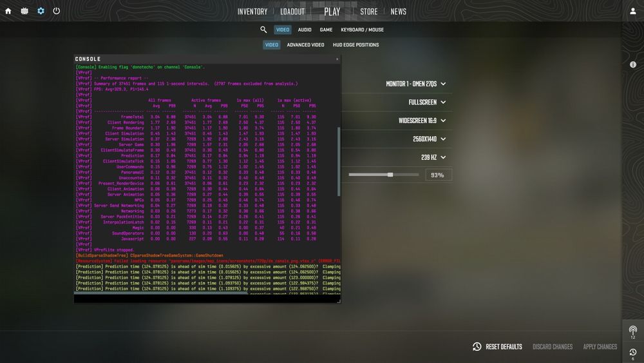Click the console resize grip corner

[x=339, y=301]
